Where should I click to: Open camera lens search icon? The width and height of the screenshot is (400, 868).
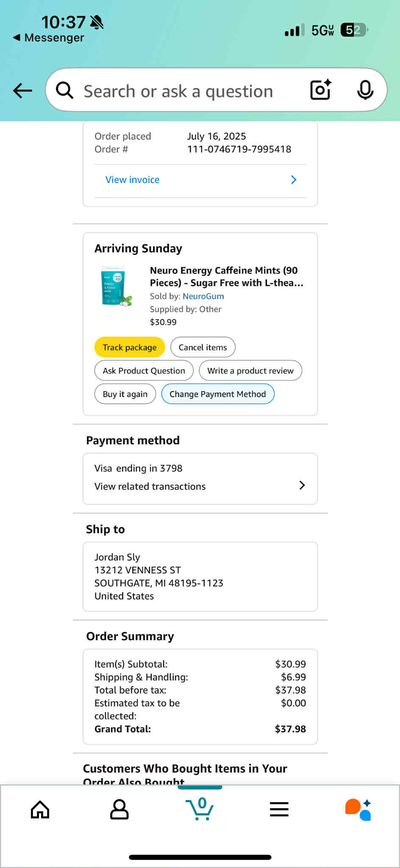(321, 90)
